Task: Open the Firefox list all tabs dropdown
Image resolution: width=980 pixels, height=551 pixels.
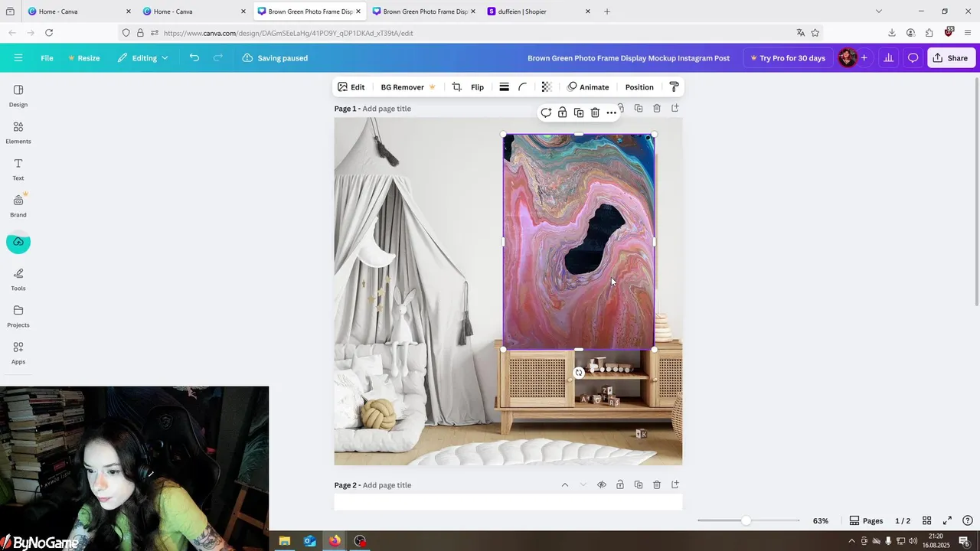Action: click(879, 11)
